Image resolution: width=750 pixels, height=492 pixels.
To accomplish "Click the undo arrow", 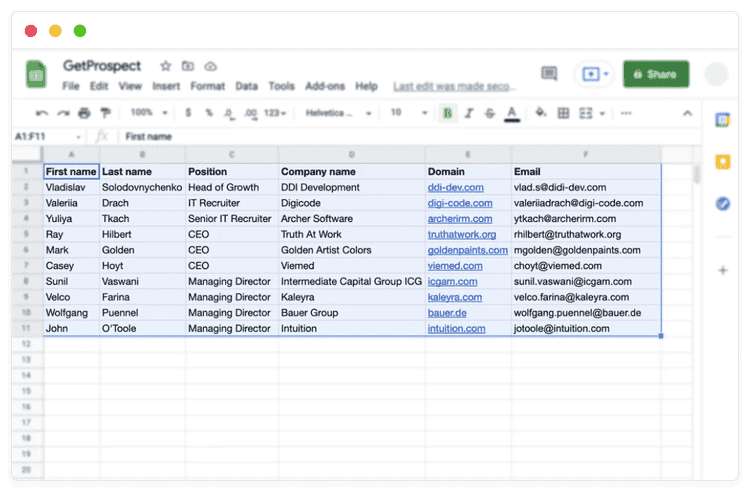I will 42,113.
